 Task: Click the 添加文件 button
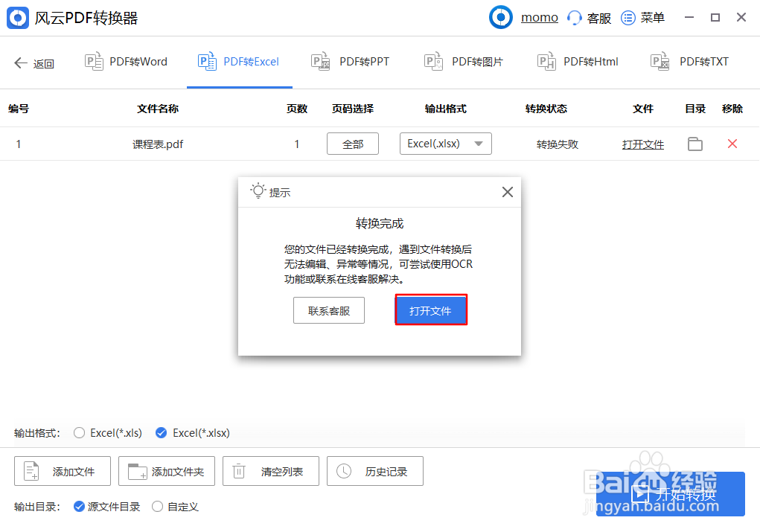point(63,471)
